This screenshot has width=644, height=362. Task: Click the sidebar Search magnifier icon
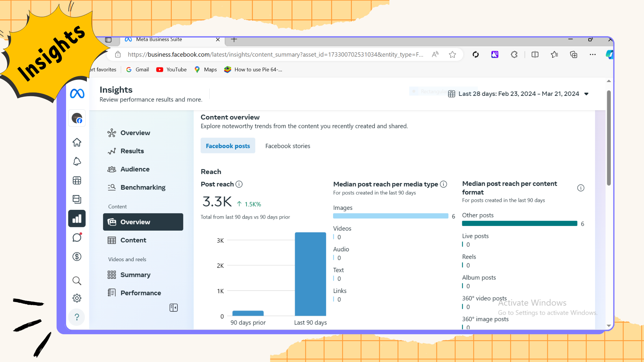[77, 281]
